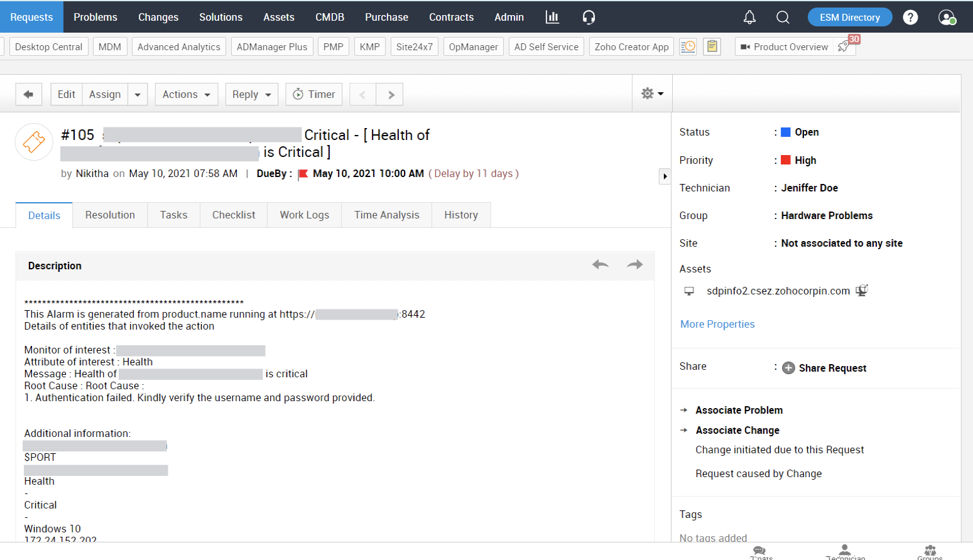Open More Properties link
Screen dimensions: 973x560
coord(717,324)
